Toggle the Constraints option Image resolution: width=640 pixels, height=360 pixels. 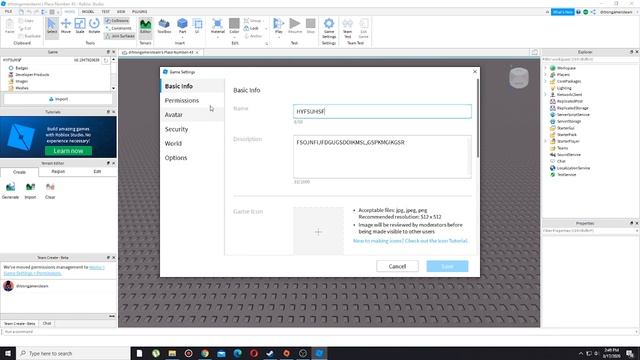pyautogui.click(x=118, y=28)
